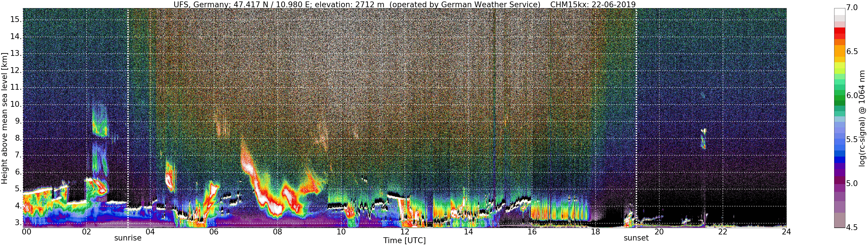Click the 16 tick on the time axis

click(532, 232)
